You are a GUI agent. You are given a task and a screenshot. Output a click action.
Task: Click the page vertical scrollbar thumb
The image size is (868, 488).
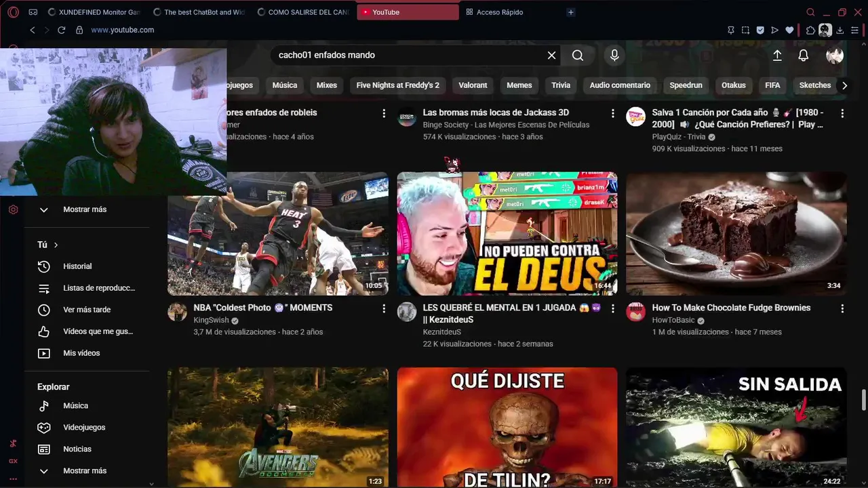tap(863, 400)
